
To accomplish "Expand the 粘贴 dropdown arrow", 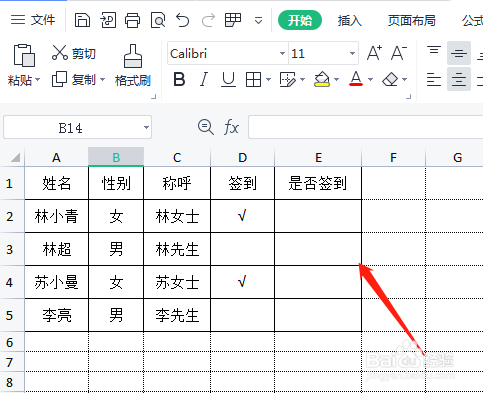I will click(x=37, y=80).
